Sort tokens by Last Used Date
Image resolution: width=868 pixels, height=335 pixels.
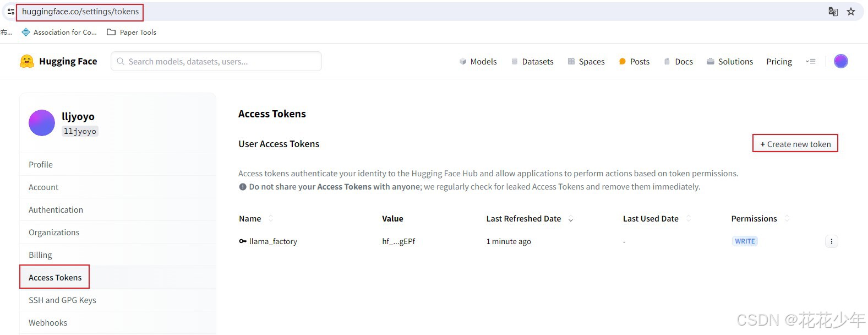point(689,219)
